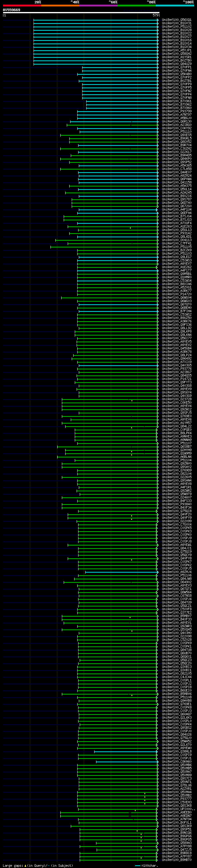Select the label UniRef100_P51102
The image size is (197, 868).
coord(177,26)
